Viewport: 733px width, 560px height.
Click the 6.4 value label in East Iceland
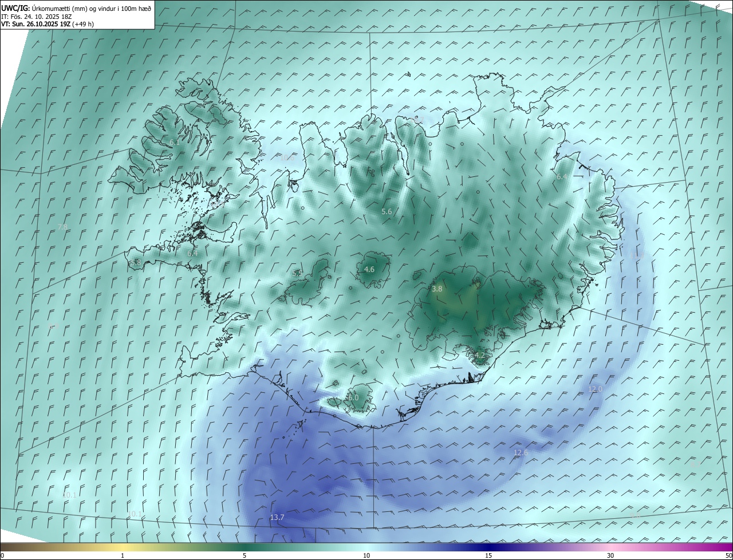(562, 177)
